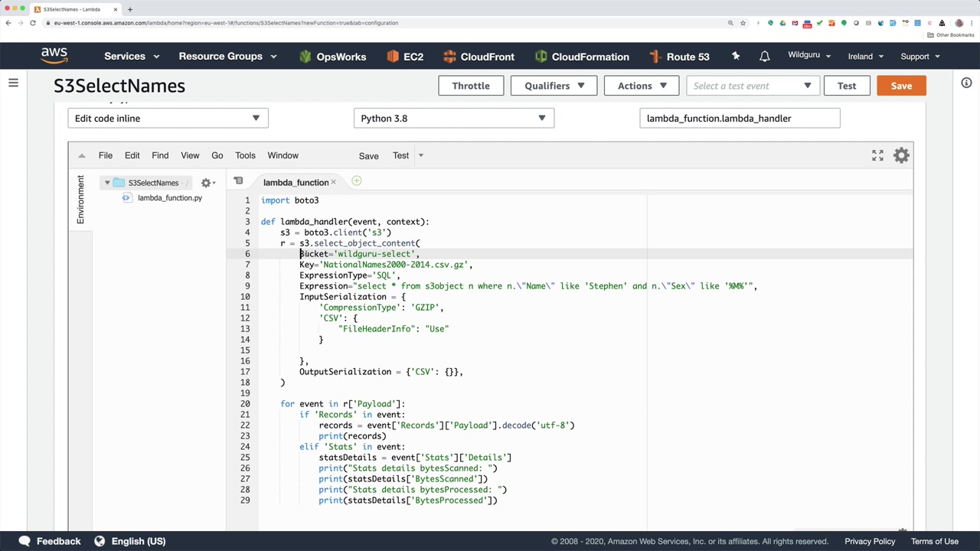980x551 pixels.
Task: Open the editor File menu
Action: click(x=106, y=155)
